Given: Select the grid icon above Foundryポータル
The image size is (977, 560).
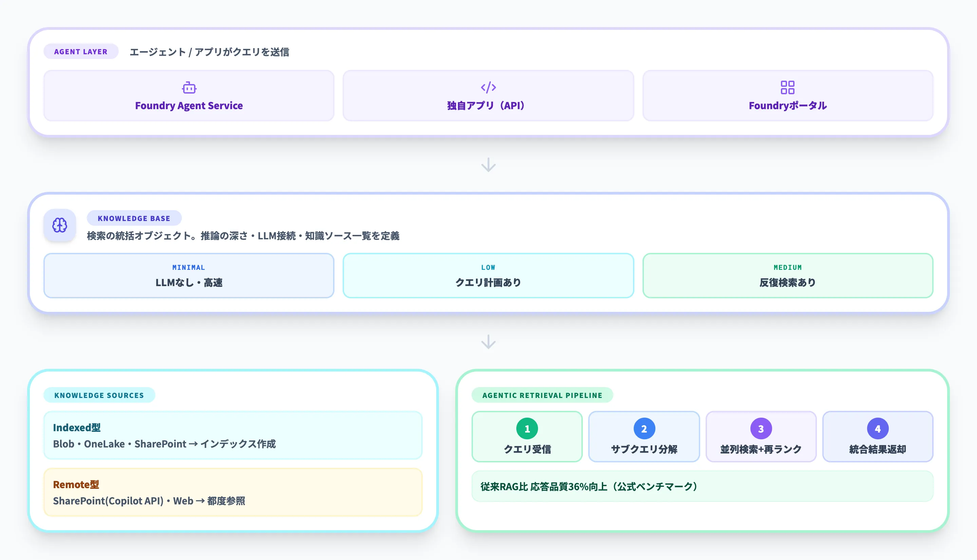Looking at the screenshot, I should 787,87.
